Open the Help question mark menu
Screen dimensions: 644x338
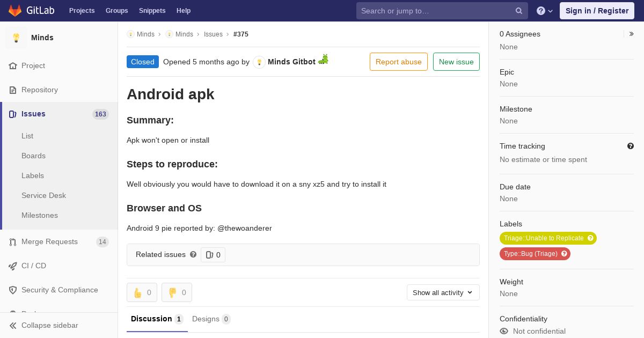click(x=545, y=11)
